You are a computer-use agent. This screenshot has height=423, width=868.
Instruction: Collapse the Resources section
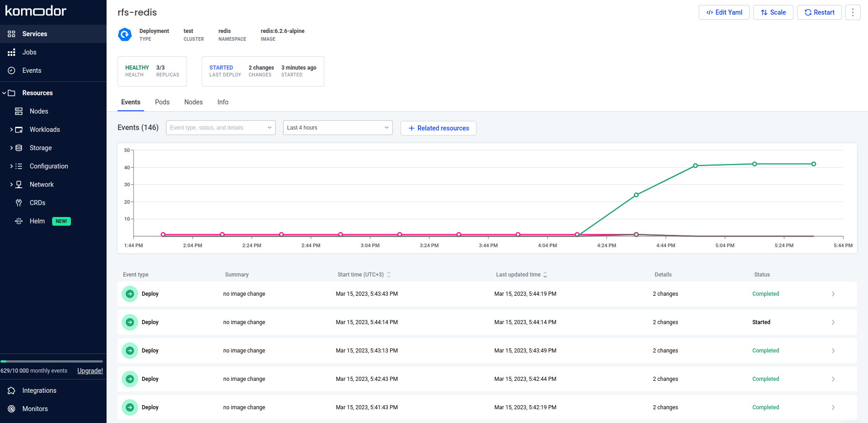[x=4, y=93]
